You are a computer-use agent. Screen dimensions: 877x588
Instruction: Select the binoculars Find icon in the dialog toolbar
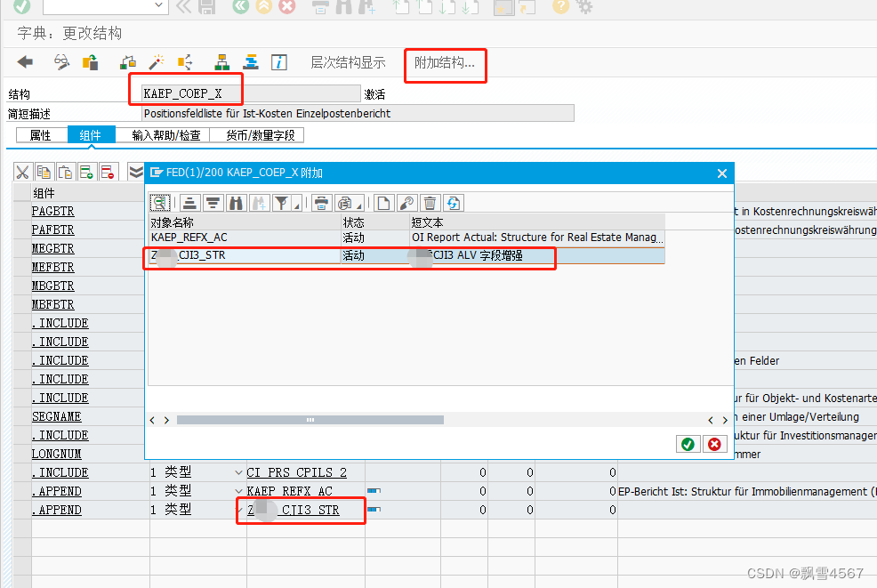coord(237,203)
